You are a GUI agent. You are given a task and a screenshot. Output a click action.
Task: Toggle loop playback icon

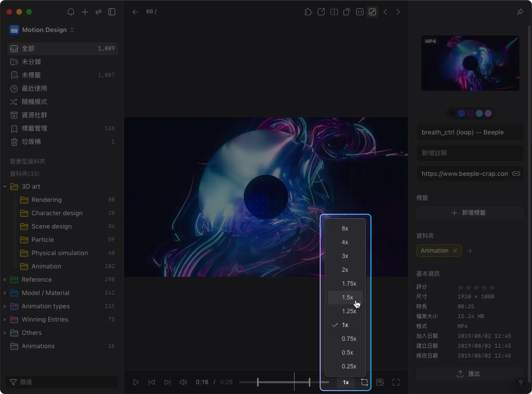click(x=364, y=382)
